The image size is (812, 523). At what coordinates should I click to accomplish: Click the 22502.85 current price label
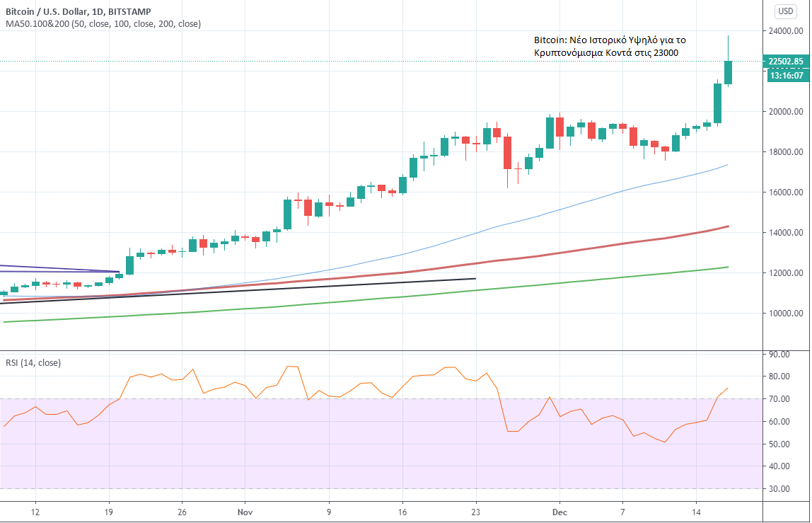785,62
